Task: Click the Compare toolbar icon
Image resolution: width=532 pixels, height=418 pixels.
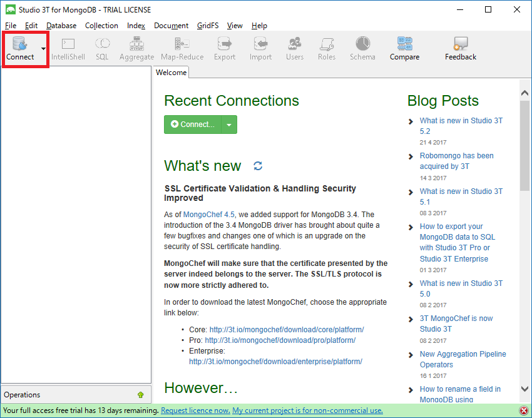Action: [x=404, y=49]
